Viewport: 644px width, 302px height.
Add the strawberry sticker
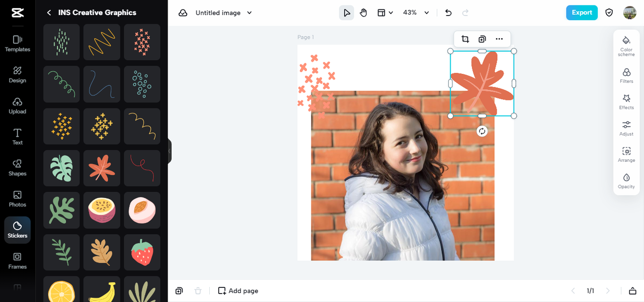pyautogui.click(x=142, y=252)
